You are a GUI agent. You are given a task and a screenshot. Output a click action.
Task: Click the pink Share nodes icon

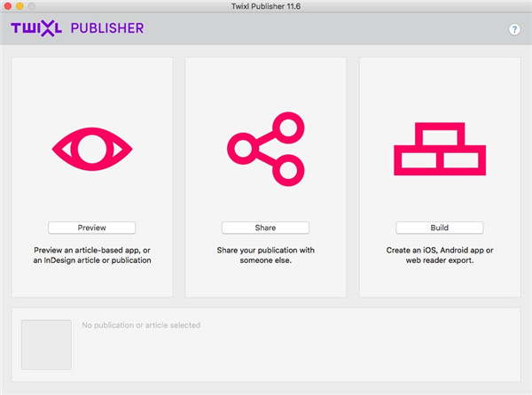pyautogui.click(x=266, y=149)
